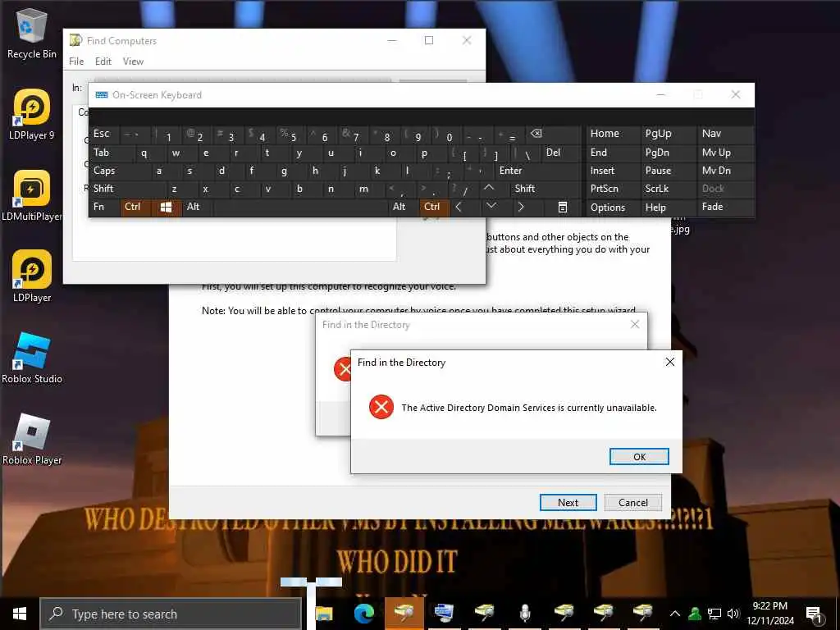Tap the Home key on the On-Screen Keyboard

click(x=612, y=134)
